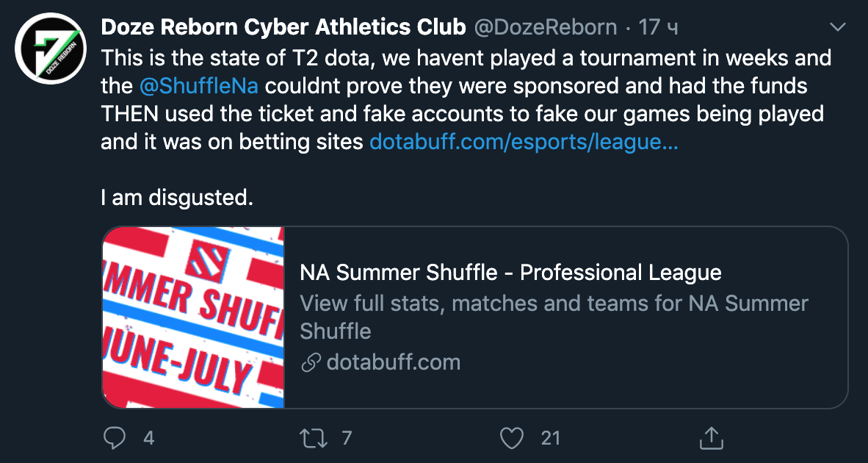
Task: Click the "I am disgusted." tweet text
Action: click(x=177, y=198)
